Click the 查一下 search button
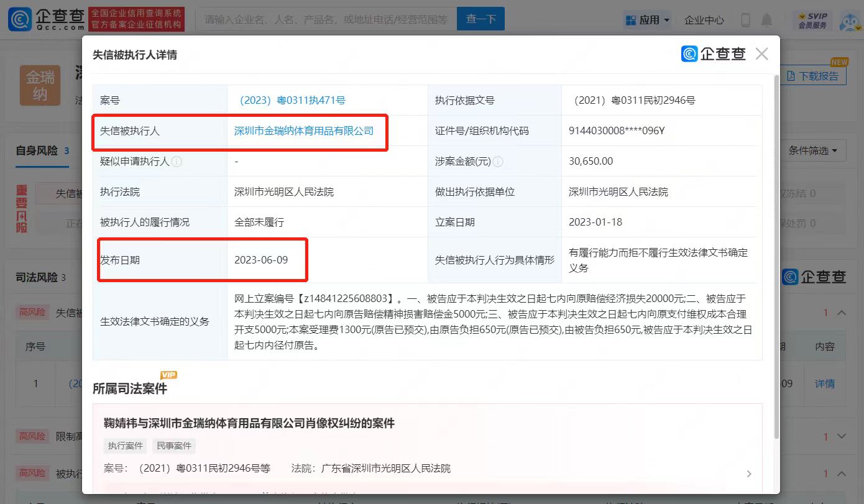 point(480,19)
